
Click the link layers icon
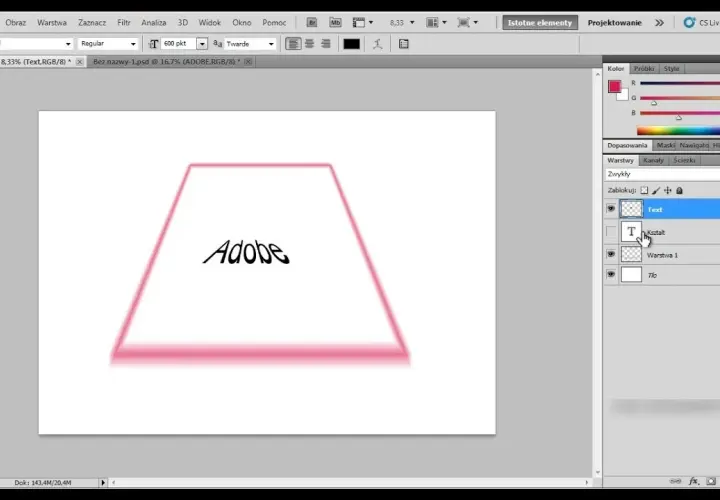tap(675, 481)
